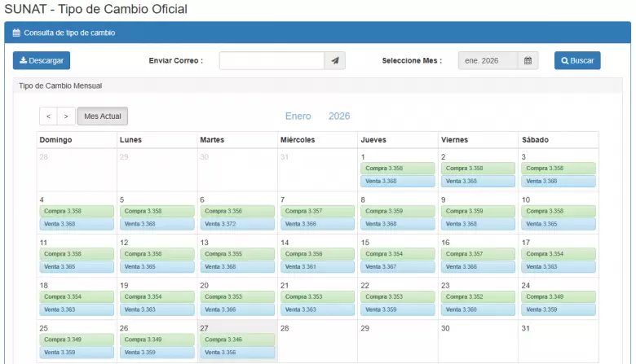Click the paper plane send mail icon
636x364 pixels.
[x=335, y=61]
